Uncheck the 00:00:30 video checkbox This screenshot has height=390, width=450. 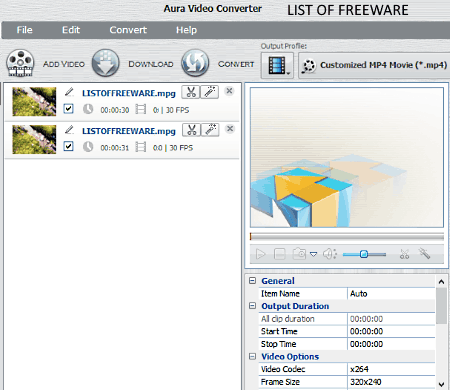(68, 109)
